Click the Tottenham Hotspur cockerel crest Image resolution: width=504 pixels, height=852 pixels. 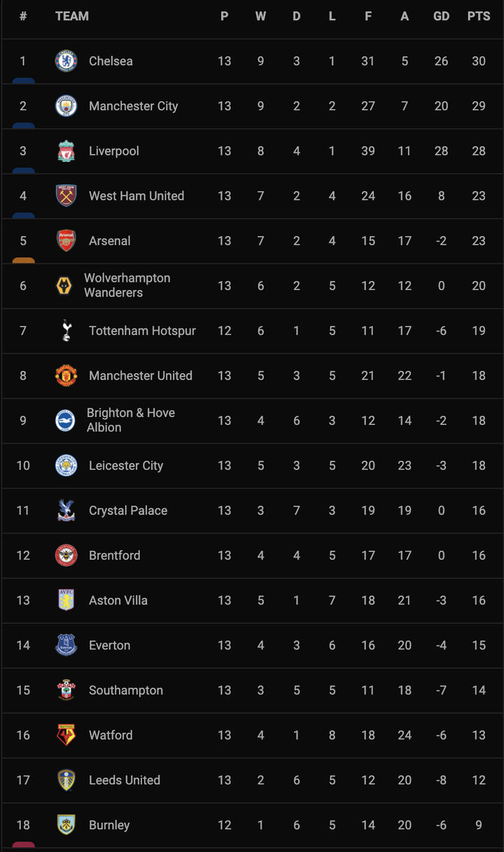(x=66, y=330)
